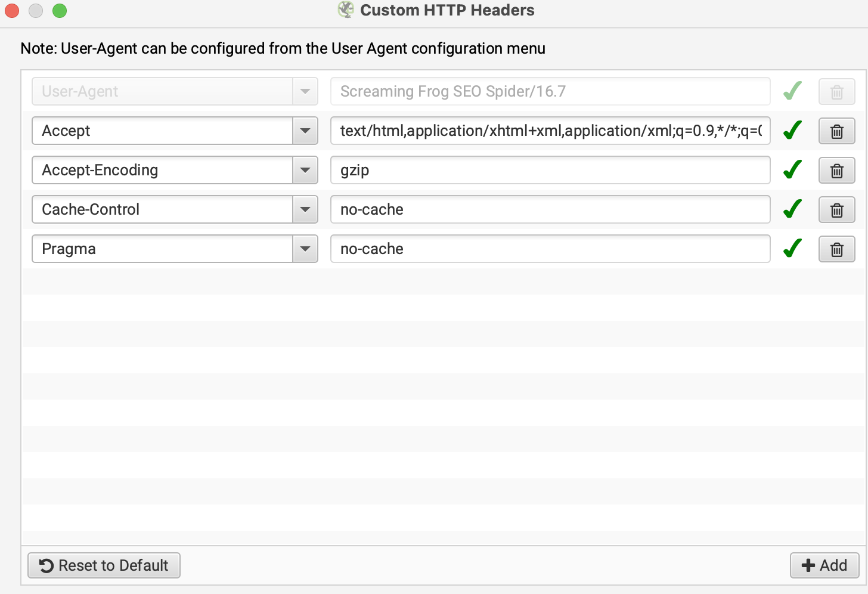Click the green checkmark beside Accept
The width and height of the screenshot is (868, 594).
(792, 130)
